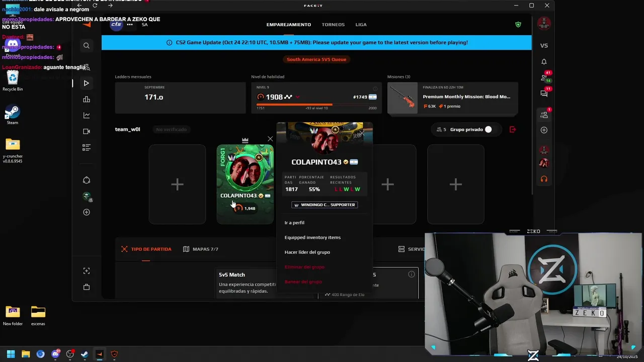Screen dimensions: 644x362
Task: Click the mission sniper rifle thumbnail
Action: tap(403, 98)
